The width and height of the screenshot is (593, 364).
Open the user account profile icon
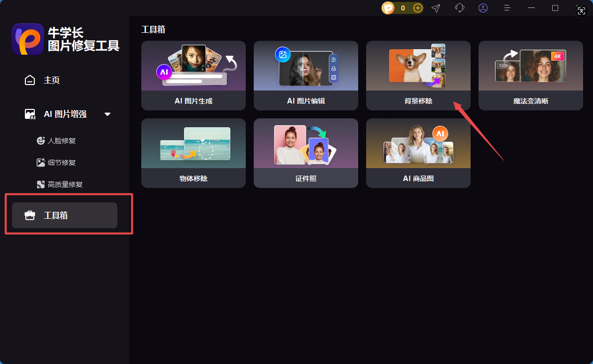tap(483, 8)
